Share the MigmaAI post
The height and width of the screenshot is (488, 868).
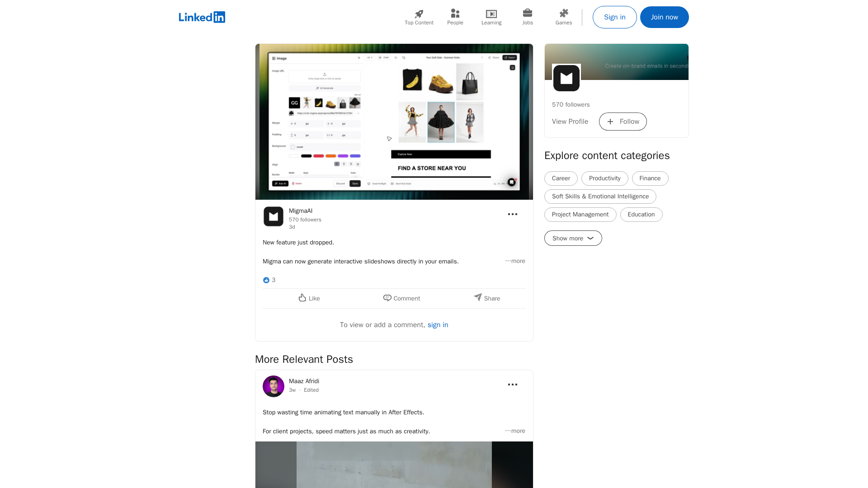(487, 298)
